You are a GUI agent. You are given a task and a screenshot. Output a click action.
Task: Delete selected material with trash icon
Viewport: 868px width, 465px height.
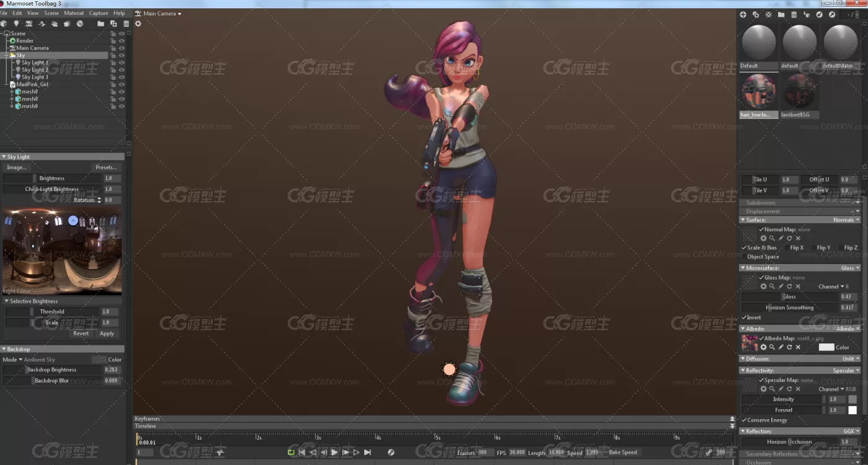794,14
